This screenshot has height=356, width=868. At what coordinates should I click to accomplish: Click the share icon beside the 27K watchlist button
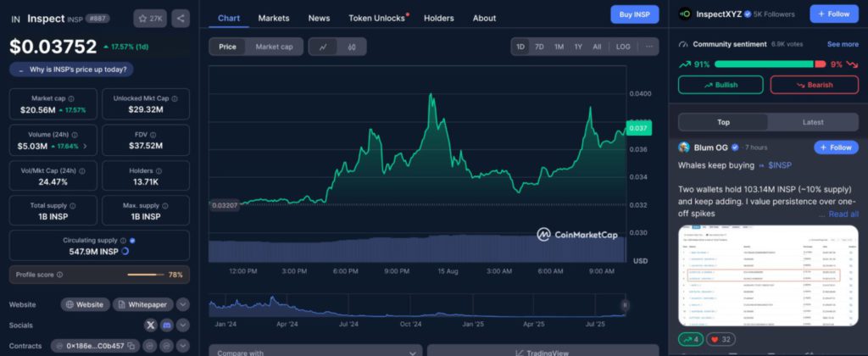point(180,18)
